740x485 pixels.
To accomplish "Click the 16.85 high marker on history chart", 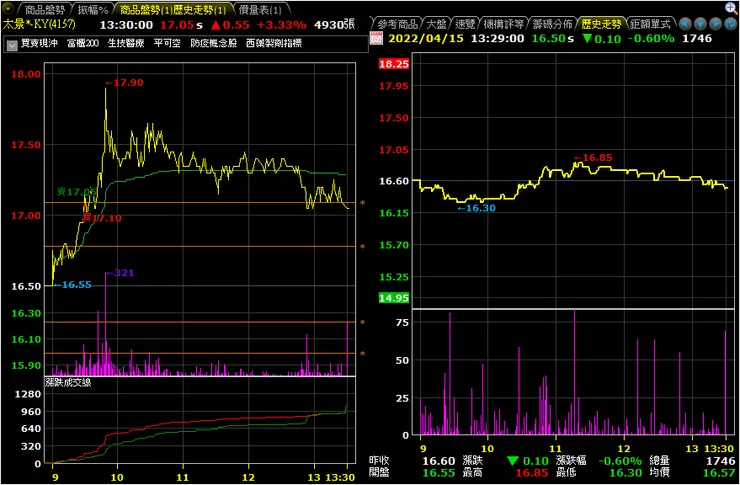I will 593,158.
